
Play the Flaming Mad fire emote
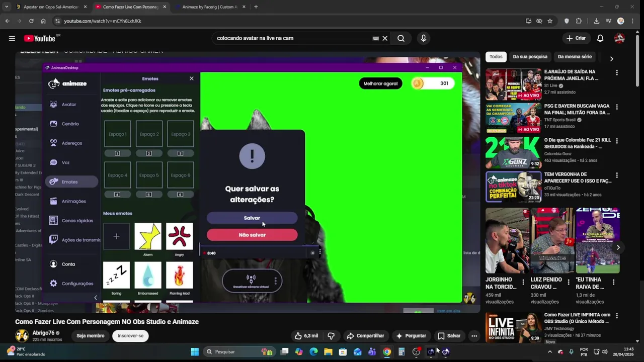click(180, 275)
